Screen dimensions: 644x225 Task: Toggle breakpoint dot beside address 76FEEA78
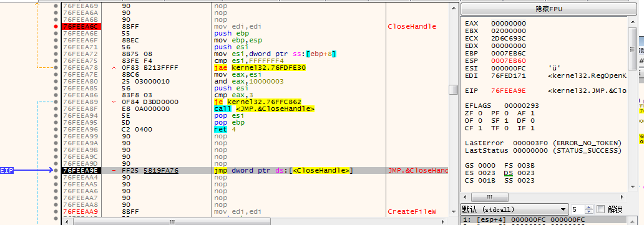pyautogui.click(x=56, y=67)
